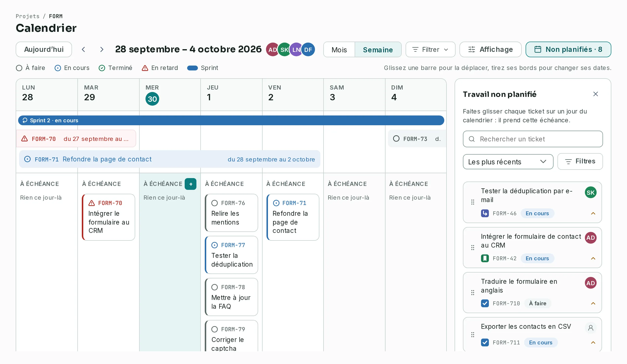Click the Sprint color legend swatch

192,68
